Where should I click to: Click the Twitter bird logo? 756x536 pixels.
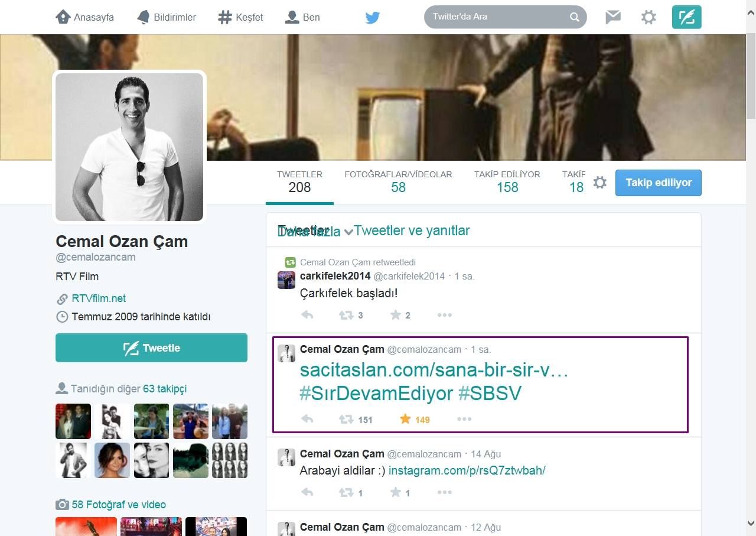[372, 18]
